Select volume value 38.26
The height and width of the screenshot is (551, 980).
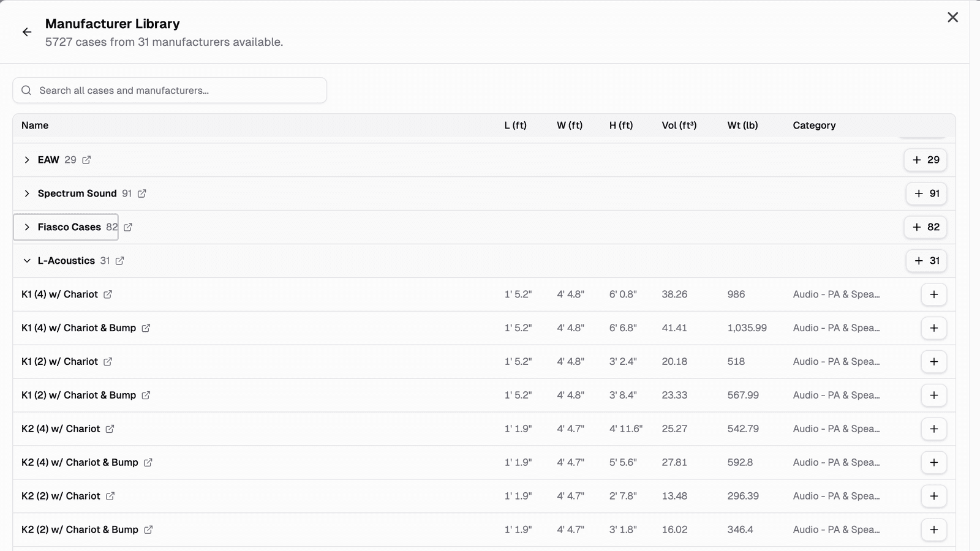pos(674,294)
